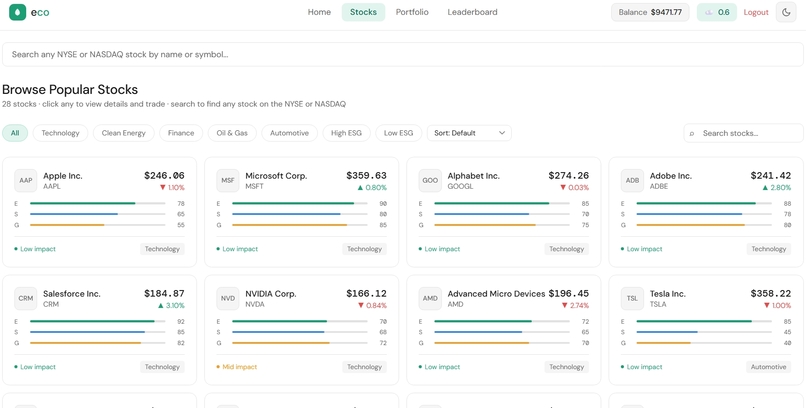Viewport: 806px width, 408px height.
Task: Open the Apple Inc. stock name
Action: tap(63, 176)
